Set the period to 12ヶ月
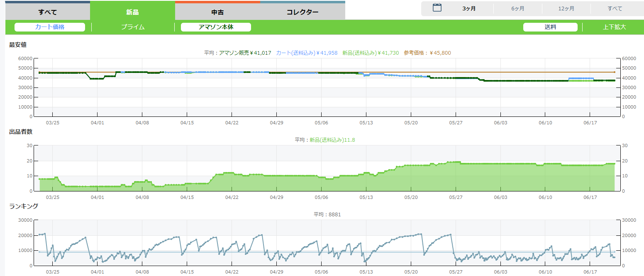The width and height of the screenshot is (644, 276). (566, 9)
